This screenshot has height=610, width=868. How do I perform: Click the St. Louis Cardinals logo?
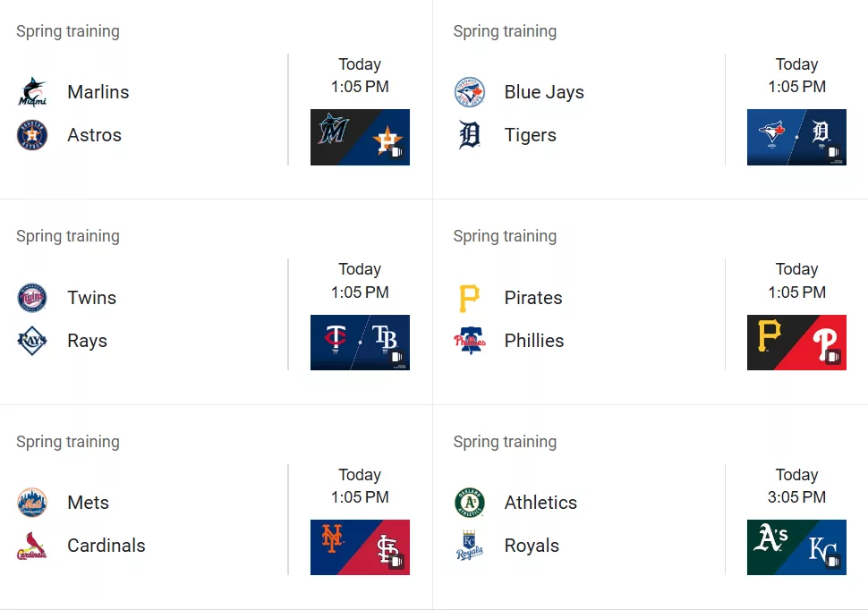[32, 546]
